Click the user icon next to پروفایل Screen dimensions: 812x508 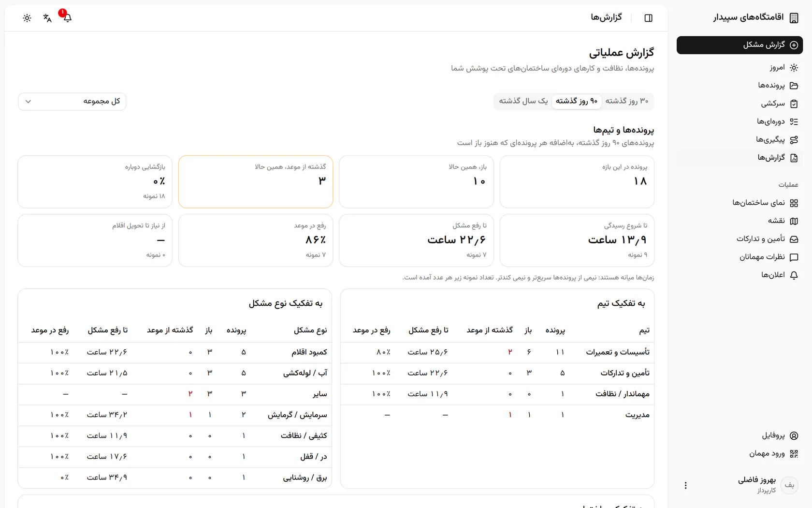click(x=794, y=435)
